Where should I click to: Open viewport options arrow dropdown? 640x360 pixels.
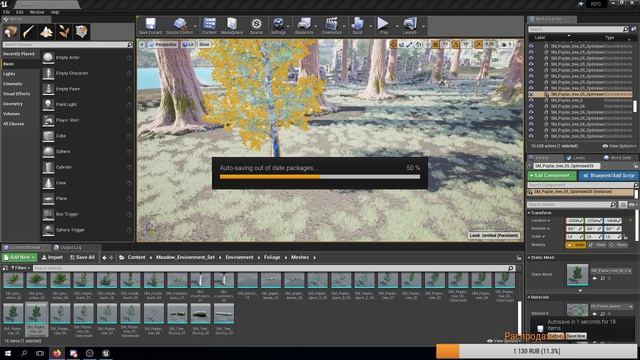[142, 44]
